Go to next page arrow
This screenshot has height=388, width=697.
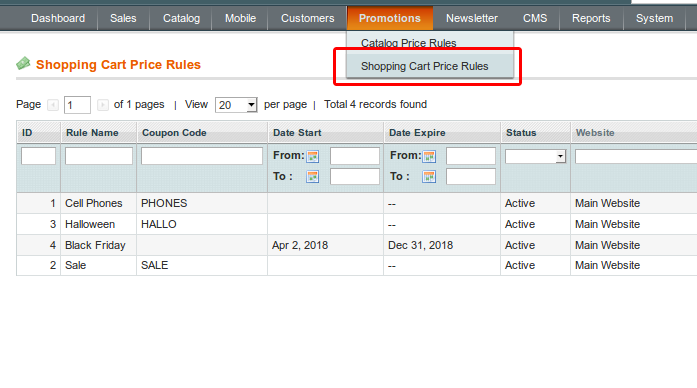pos(103,105)
